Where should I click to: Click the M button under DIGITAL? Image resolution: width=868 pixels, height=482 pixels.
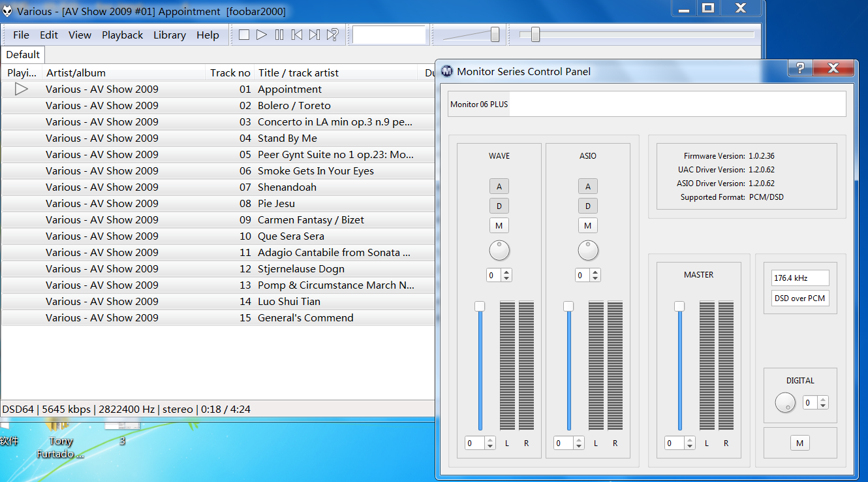click(799, 443)
